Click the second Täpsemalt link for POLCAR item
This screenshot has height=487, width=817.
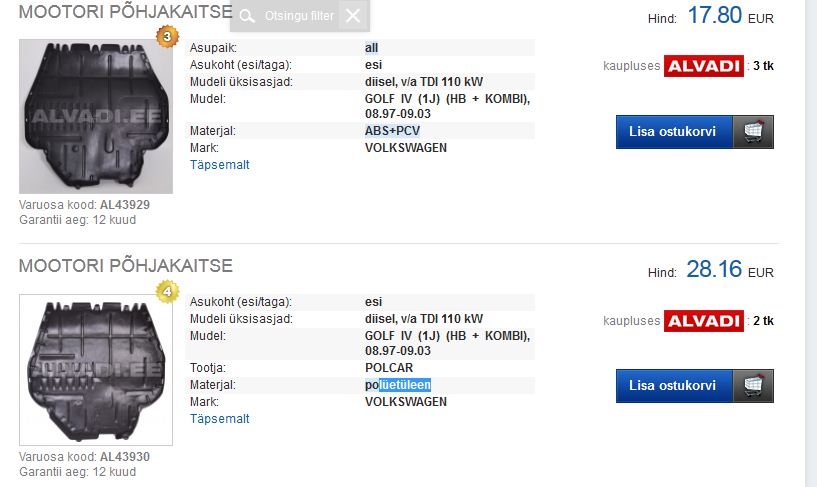point(219,419)
